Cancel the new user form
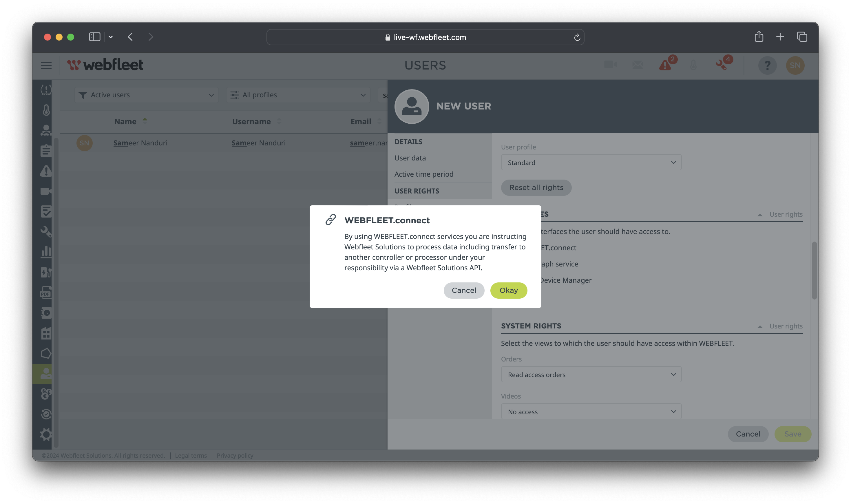The image size is (851, 504). 748,434
